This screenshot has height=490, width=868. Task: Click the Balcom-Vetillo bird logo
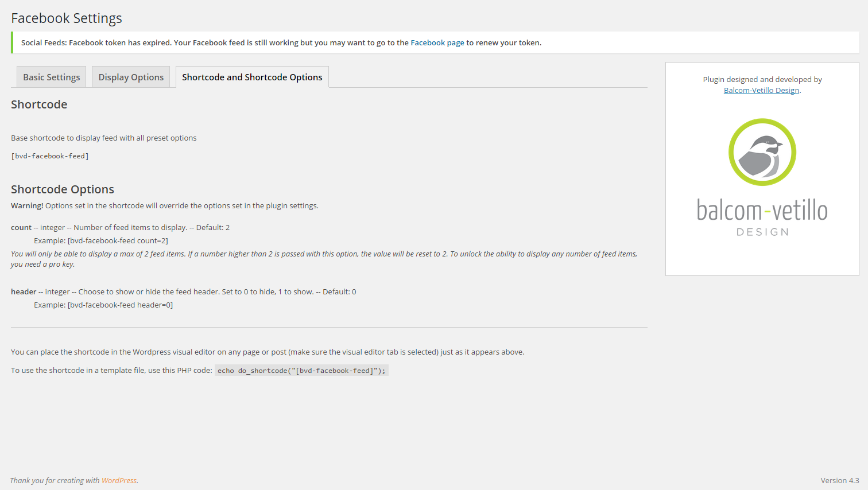762,152
